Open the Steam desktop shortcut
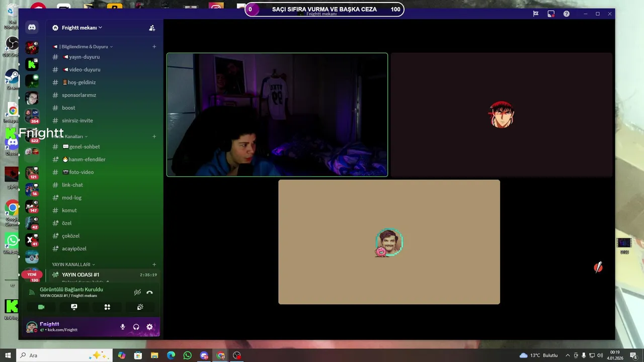 (x=12, y=79)
